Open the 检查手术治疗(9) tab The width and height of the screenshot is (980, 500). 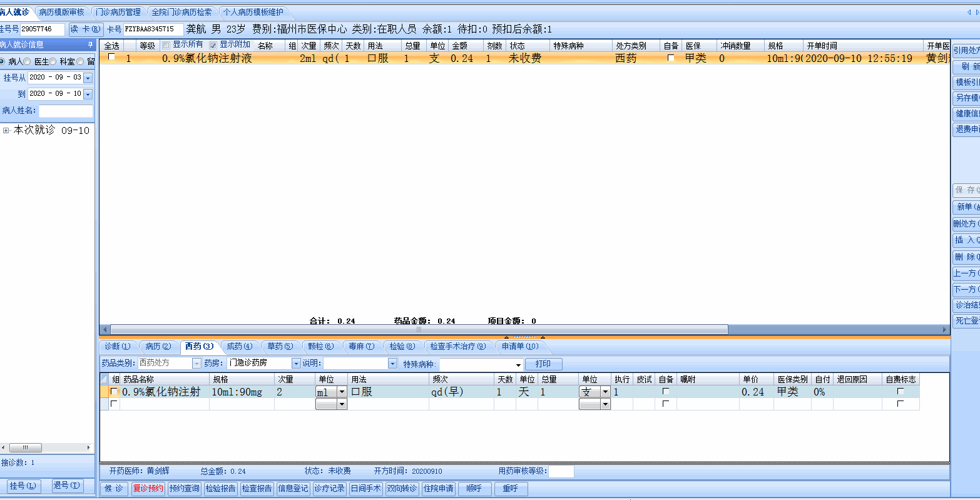[458, 346]
